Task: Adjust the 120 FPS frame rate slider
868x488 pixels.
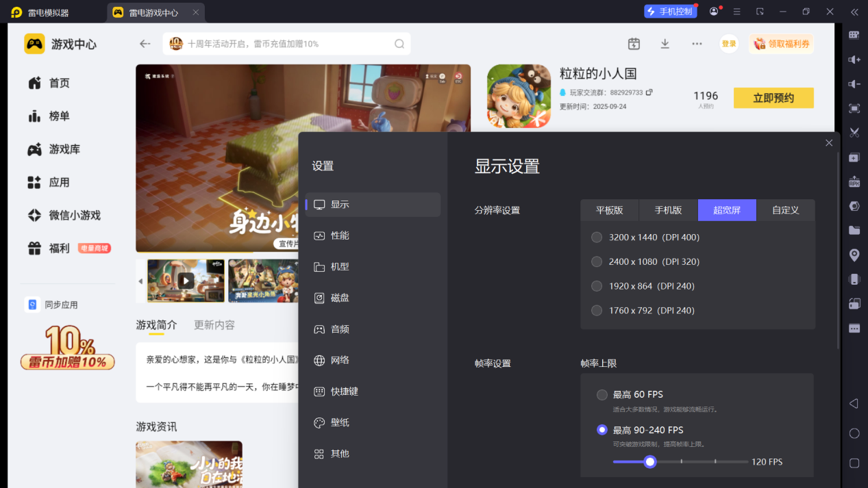Action: pyautogui.click(x=649, y=462)
